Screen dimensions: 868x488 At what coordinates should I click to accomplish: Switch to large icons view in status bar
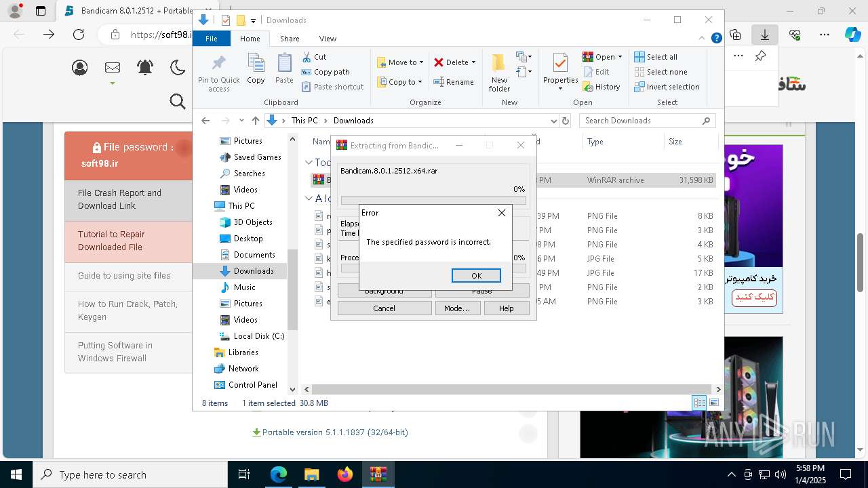[713, 403]
